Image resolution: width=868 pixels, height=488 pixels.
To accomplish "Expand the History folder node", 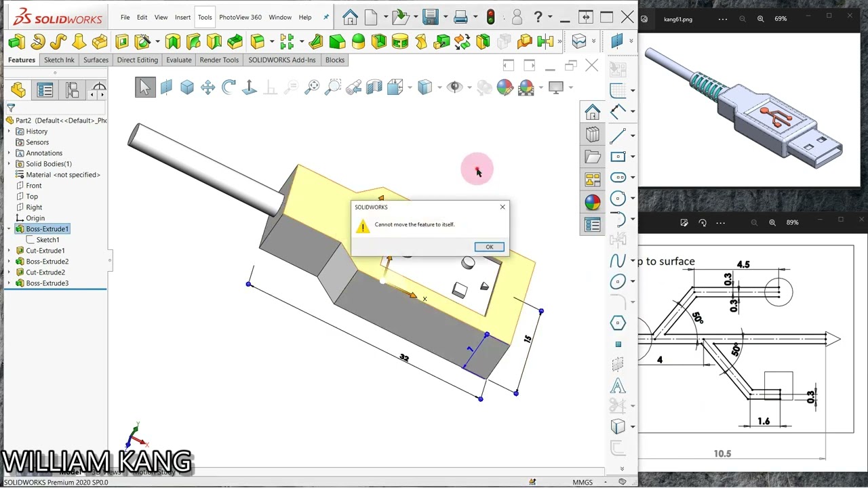I will 9,131.
